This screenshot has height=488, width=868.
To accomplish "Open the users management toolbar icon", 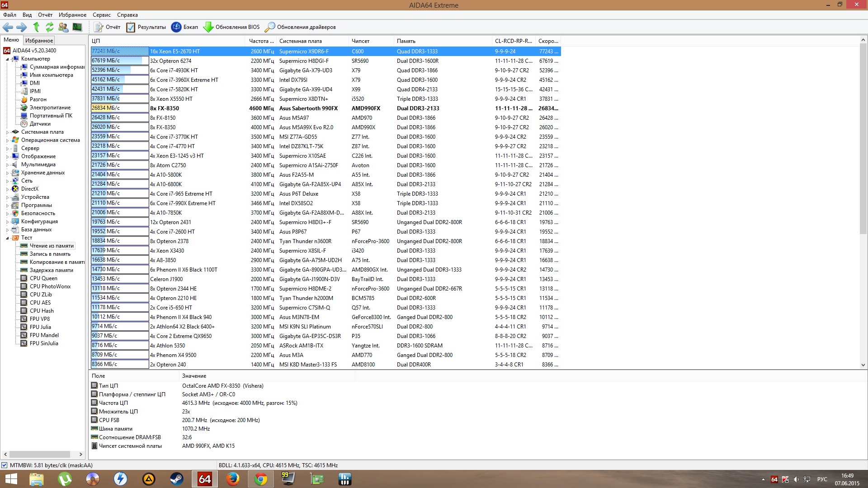I will pos(63,27).
